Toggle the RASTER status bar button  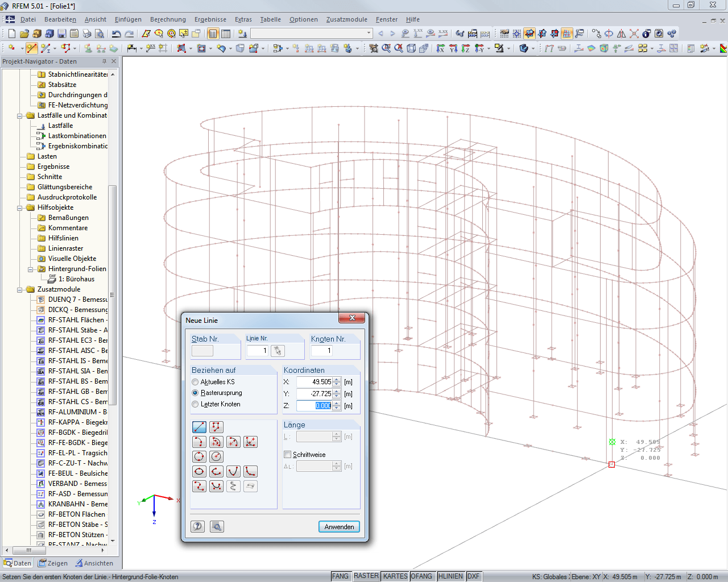tap(366, 576)
